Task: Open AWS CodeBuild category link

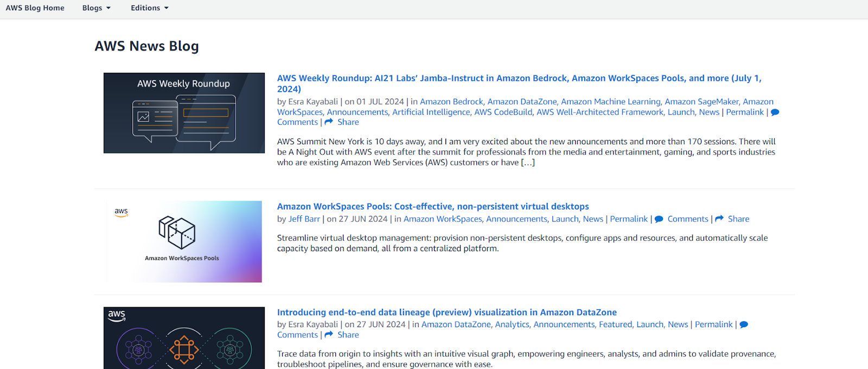Action: coord(503,112)
